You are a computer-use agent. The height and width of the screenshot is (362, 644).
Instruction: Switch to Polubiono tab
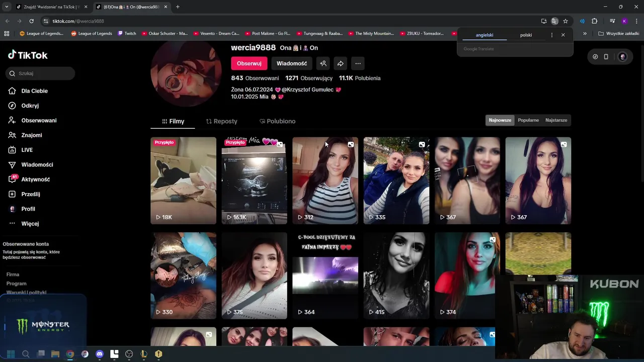[x=277, y=121]
